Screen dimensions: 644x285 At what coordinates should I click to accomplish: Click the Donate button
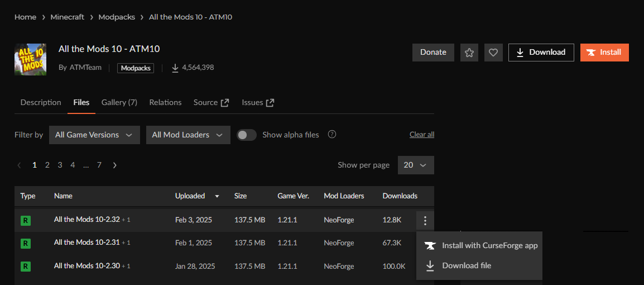[433, 53]
